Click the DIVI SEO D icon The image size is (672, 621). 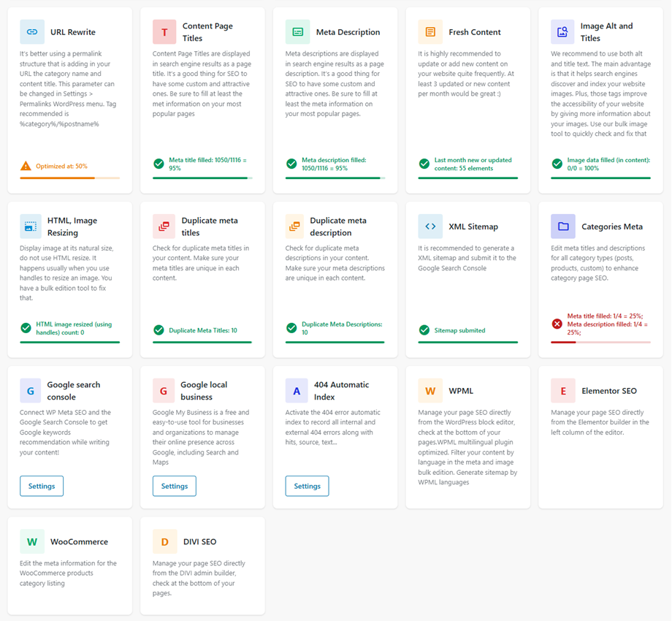point(165,541)
